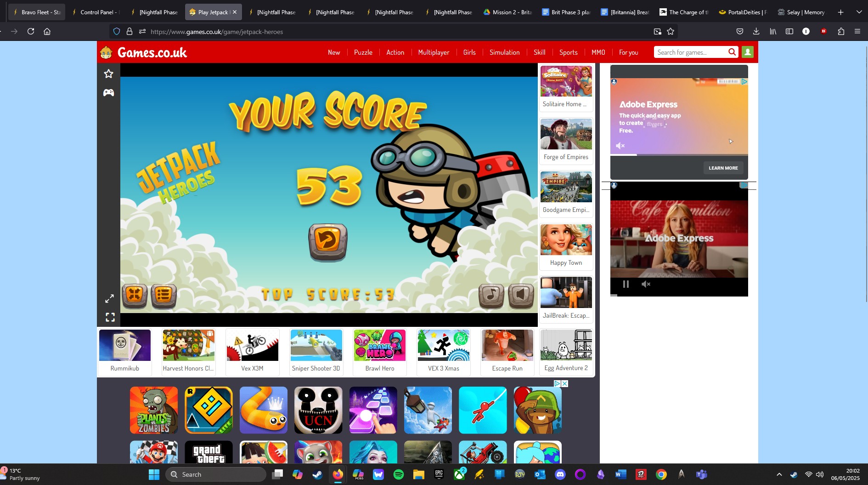Viewport: 868px width, 485px height.
Task: Open the Firefox extensions puzzle icon
Action: click(841, 31)
